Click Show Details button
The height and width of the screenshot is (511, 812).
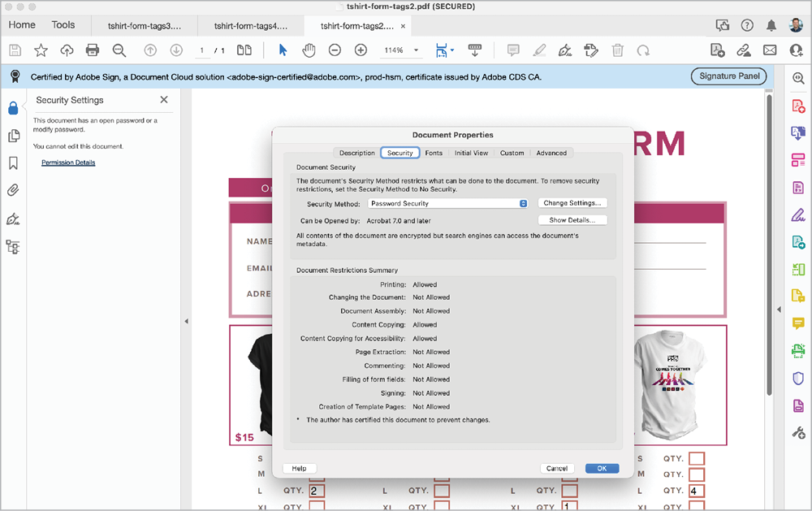click(x=572, y=220)
